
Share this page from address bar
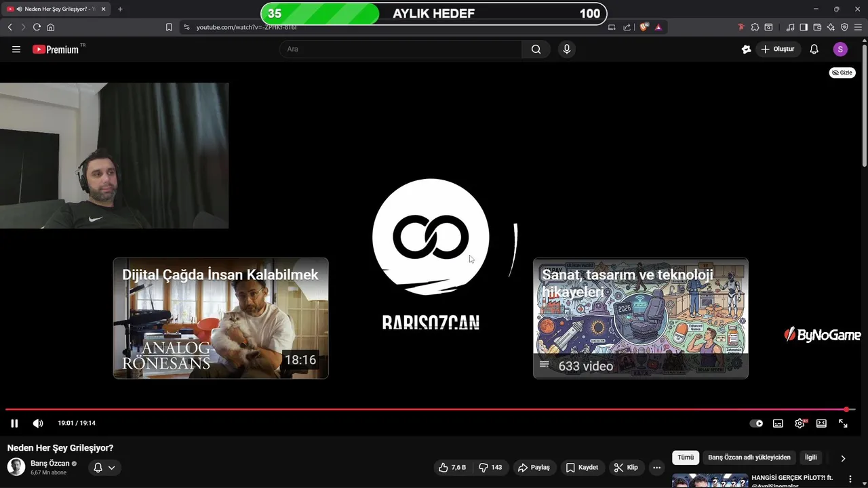tap(627, 27)
